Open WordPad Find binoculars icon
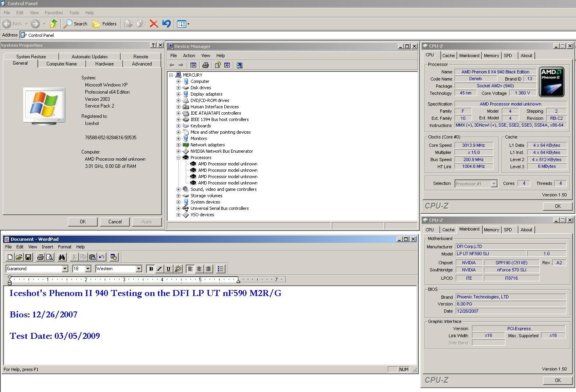The height and width of the screenshot is (392, 576). [62, 257]
